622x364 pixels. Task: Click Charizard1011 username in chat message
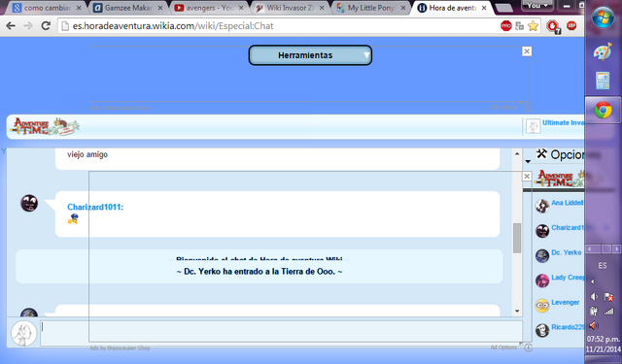tap(95, 207)
